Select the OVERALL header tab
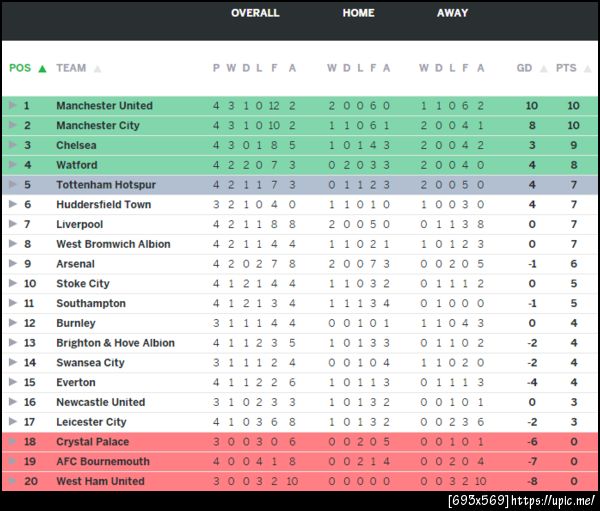The image size is (600, 511). (x=255, y=13)
